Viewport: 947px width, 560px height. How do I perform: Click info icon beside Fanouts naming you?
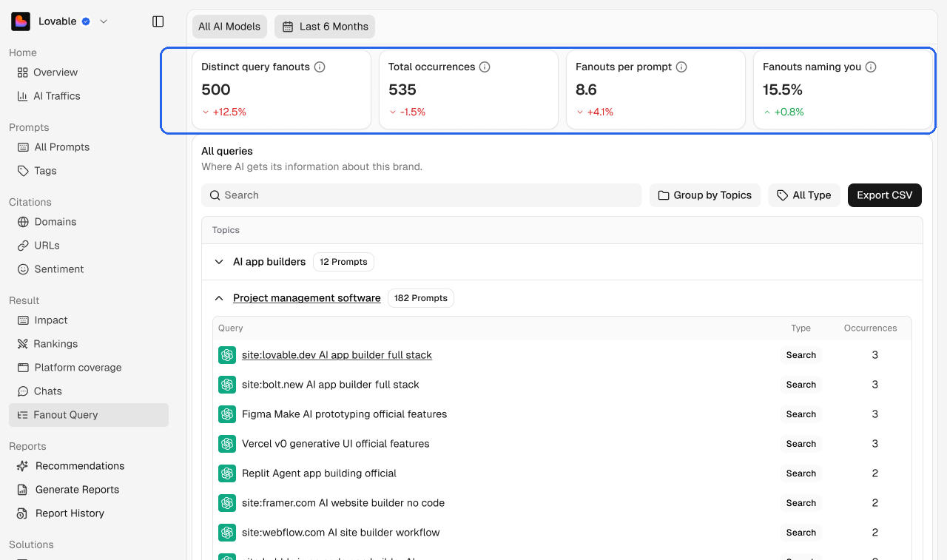[x=871, y=67]
